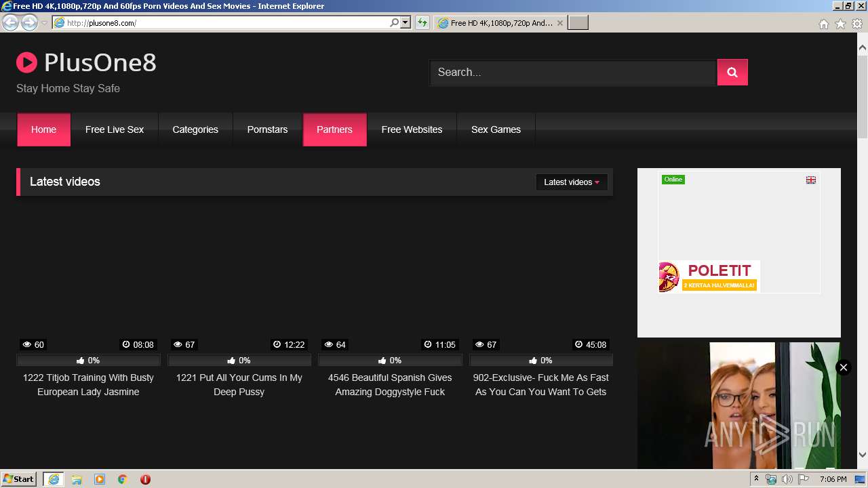The width and height of the screenshot is (868, 488).
Task: Open the Partners navigation item
Action: point(334,129)
